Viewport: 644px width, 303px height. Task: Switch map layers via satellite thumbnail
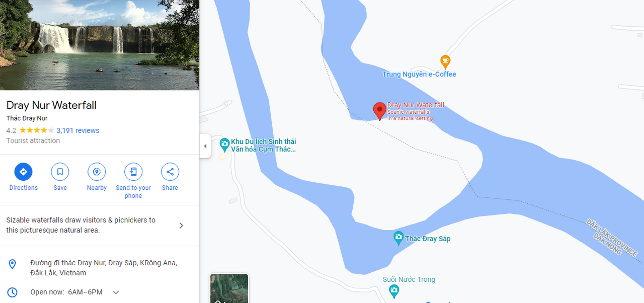pyautogui.click(x=229, y=288)
